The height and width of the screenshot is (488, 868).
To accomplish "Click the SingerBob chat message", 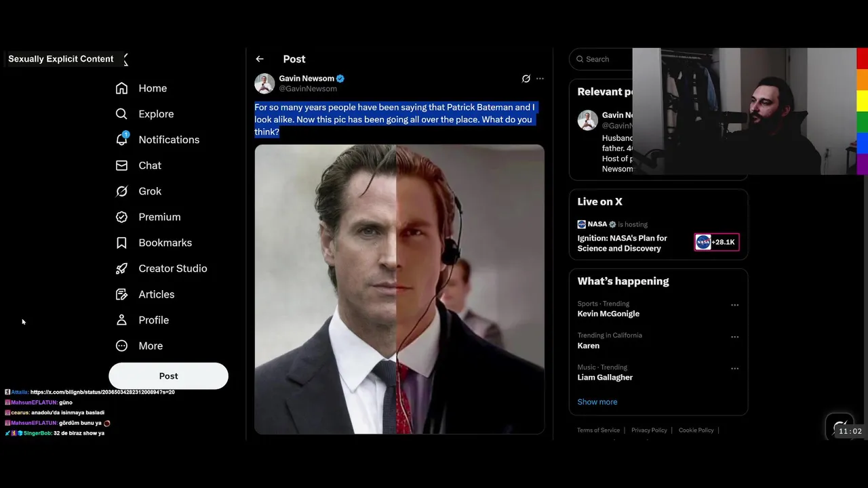I will (x=55, y=433).
